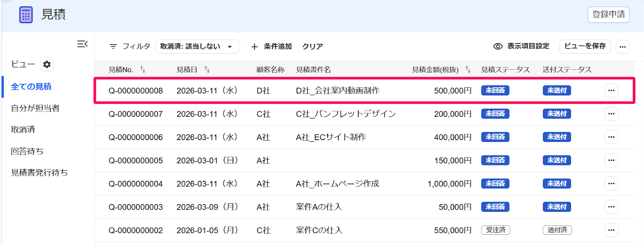This screenshot has width=644, height=246.
Task: Open row menu for Q-0000000002
Action: pyautogui.click(x=611, y=230)
